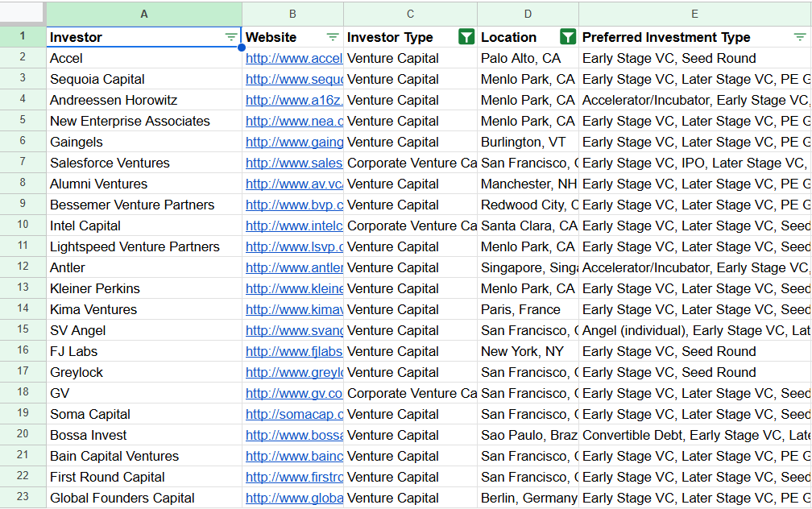Open the Sequoia Capital website link
The image size is (812, 509).
click(x=294, y=79)
